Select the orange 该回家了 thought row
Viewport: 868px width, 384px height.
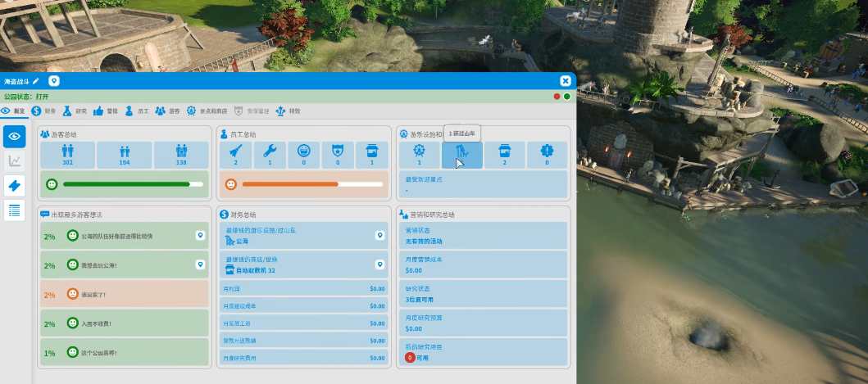coord(125,295)
